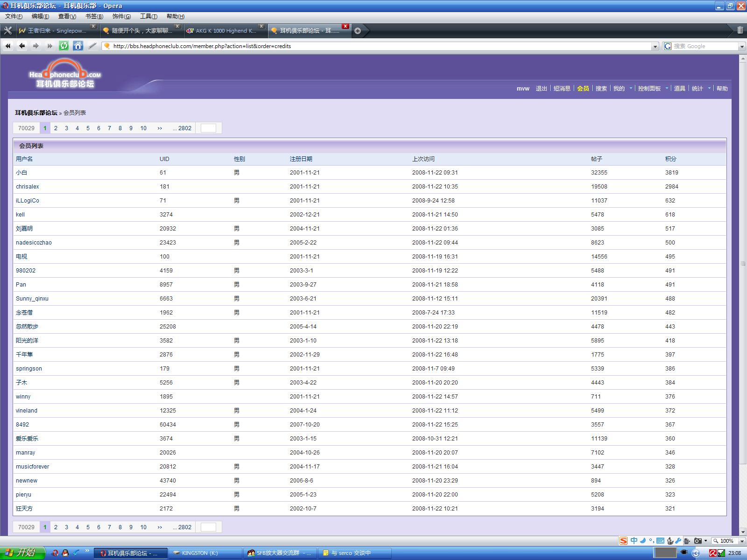Click the fast forward navigation button

[x=50, y=46]
